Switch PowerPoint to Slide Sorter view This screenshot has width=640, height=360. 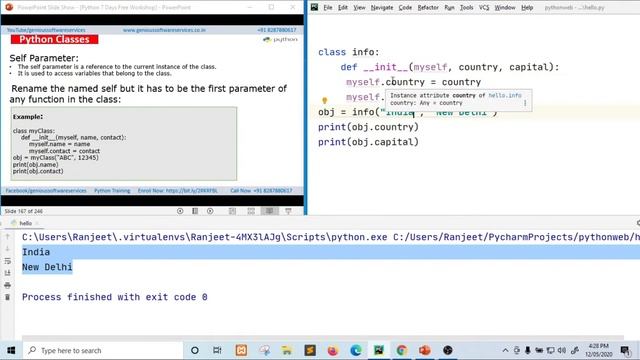pos(251,211)
